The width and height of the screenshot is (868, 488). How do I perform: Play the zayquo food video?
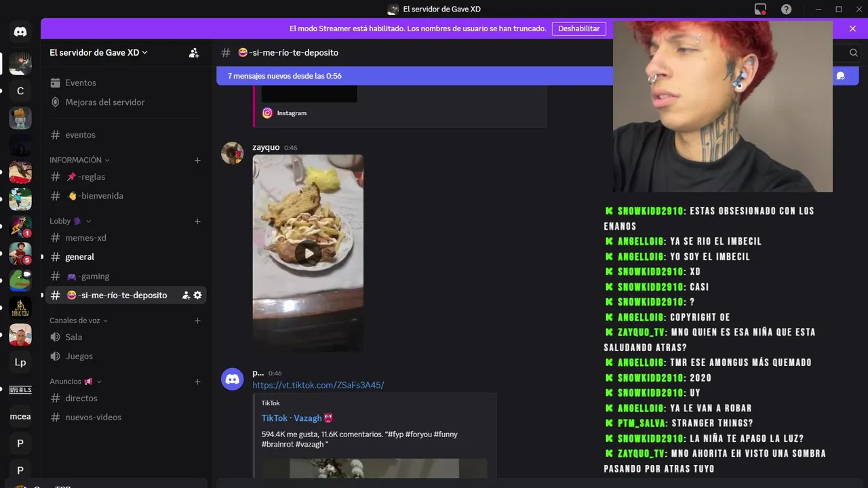[308, 253]
